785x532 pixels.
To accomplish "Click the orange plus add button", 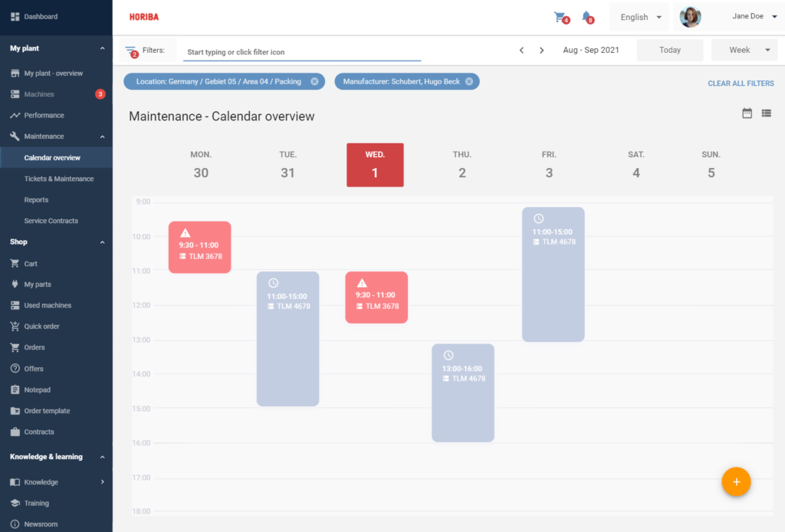I will click(736, 481).
